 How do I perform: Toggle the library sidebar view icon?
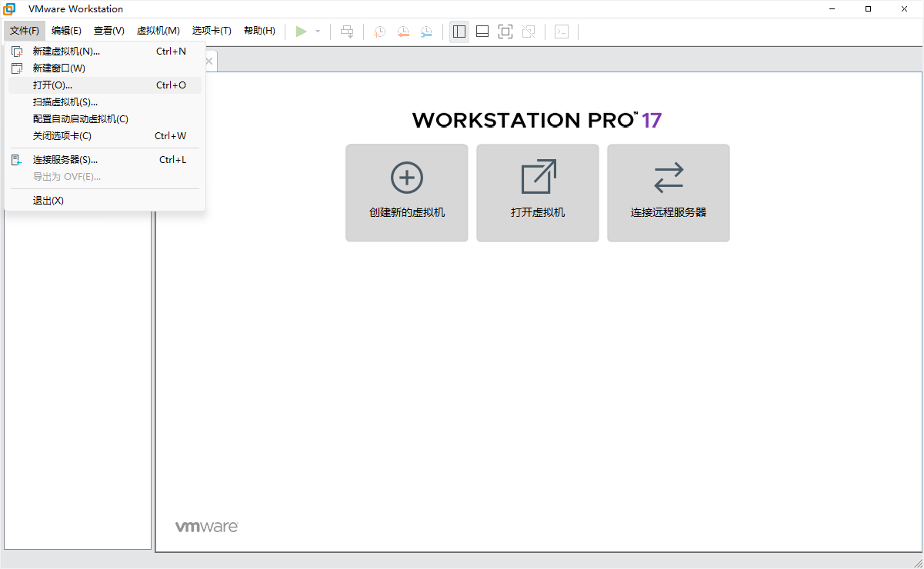point(459,32)
